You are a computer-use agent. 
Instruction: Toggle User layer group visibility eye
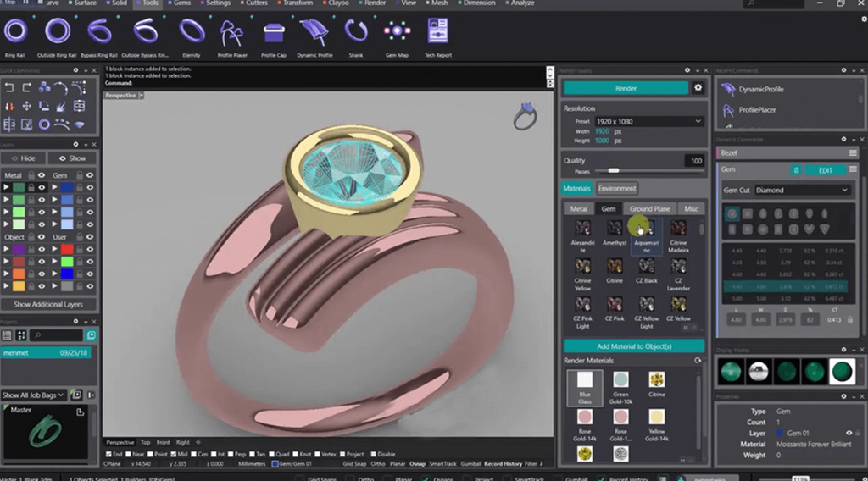tap(90, 237)
